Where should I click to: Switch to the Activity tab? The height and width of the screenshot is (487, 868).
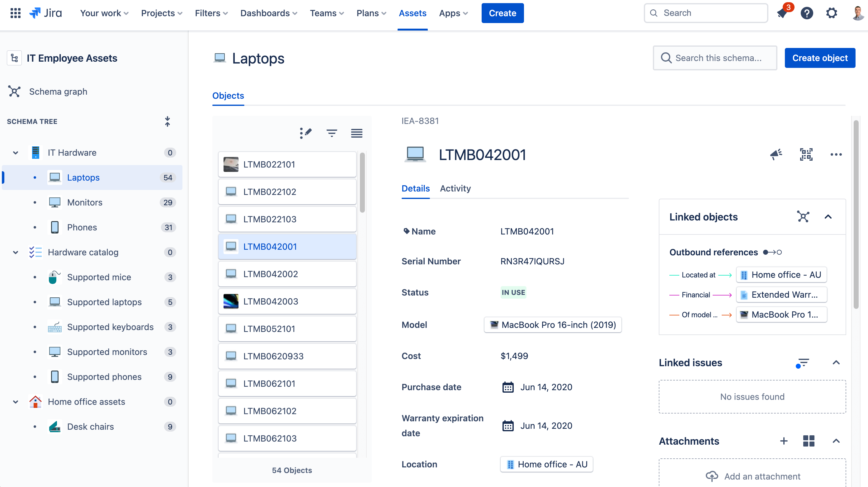[455, 188]
